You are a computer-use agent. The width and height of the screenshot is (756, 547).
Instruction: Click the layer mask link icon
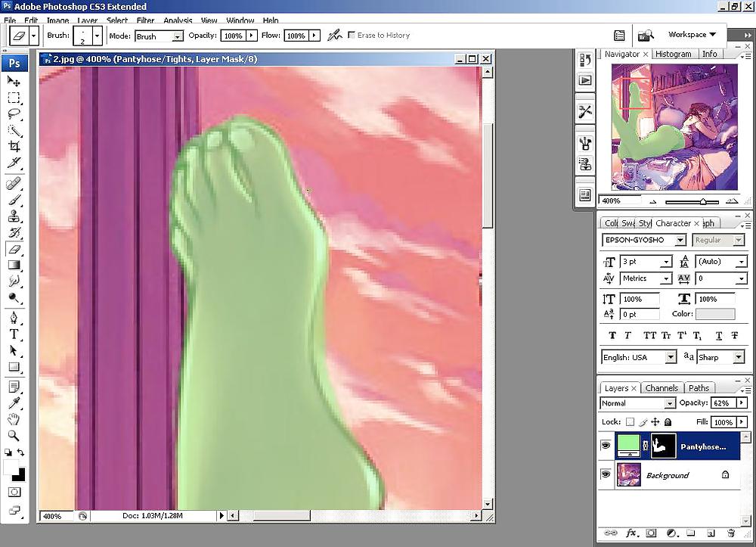646,446
